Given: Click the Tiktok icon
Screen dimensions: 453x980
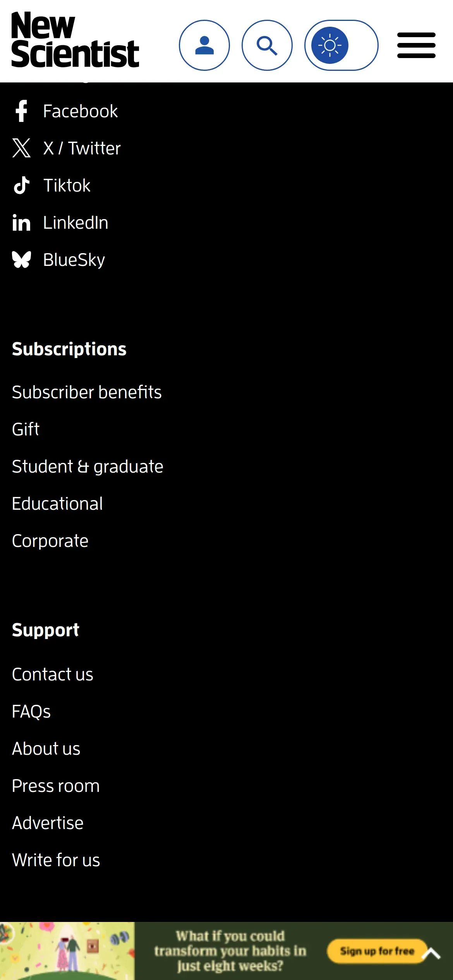Looking at the screenshot, I should click(21, 185).
